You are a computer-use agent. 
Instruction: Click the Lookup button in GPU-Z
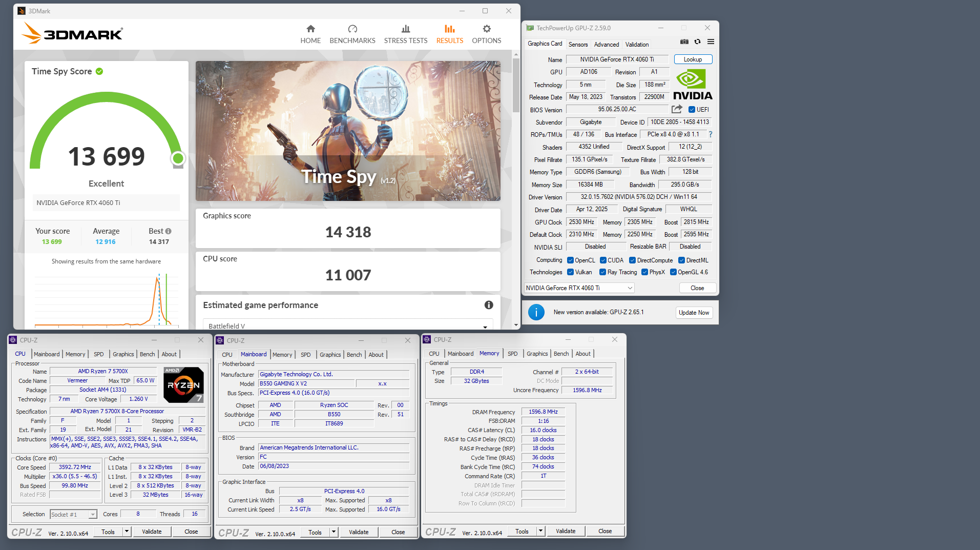pos(693,59)
